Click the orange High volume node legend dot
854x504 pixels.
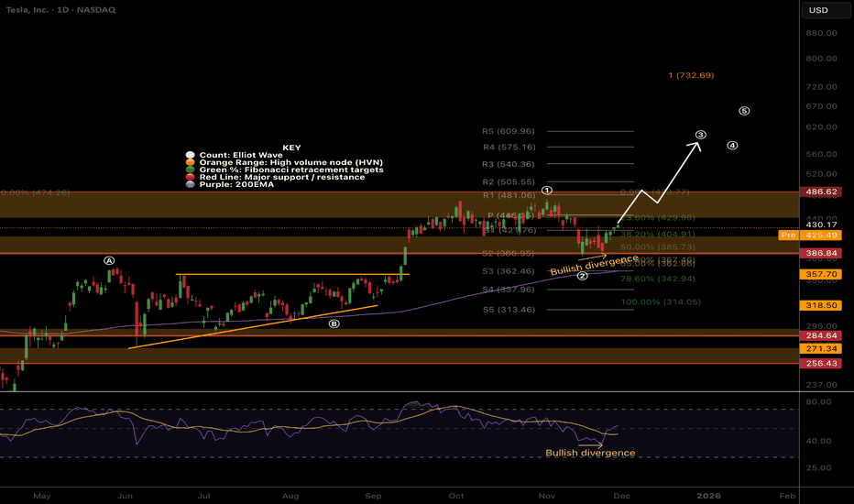click(190, 162)
